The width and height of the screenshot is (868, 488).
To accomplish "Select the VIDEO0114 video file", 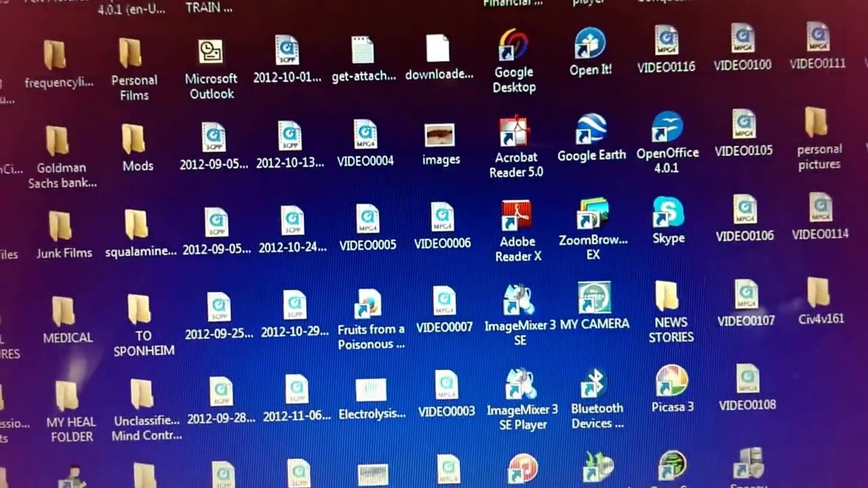I will [x=820, y=207].
